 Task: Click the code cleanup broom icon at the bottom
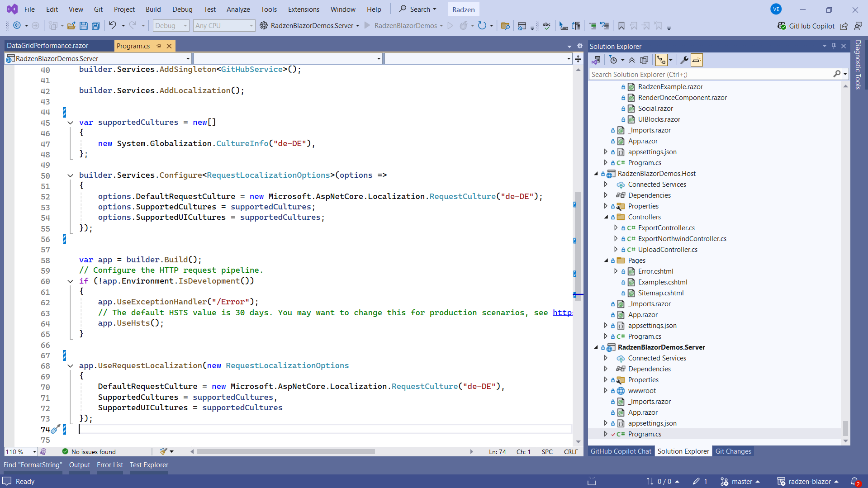coord(164,451)
